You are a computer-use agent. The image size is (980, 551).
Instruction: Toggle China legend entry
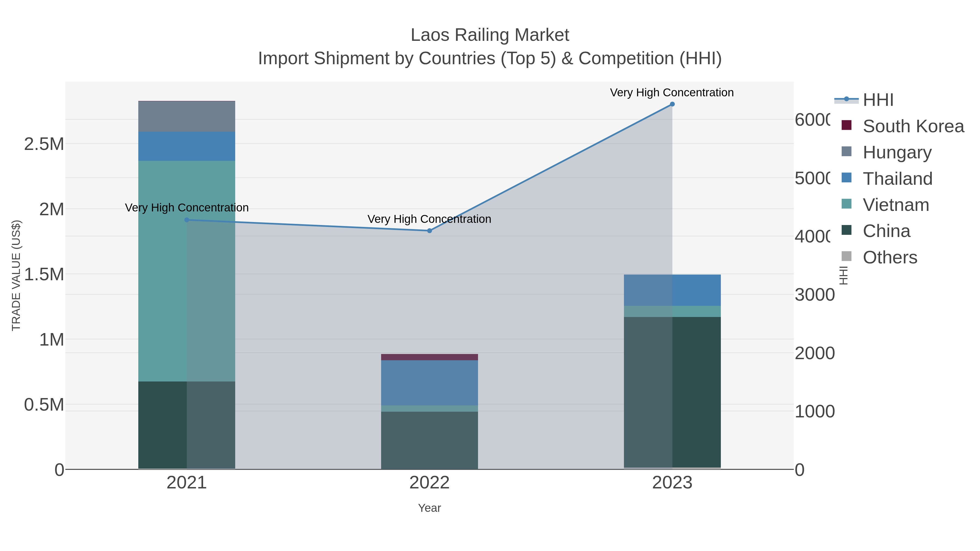coord(876,231)
